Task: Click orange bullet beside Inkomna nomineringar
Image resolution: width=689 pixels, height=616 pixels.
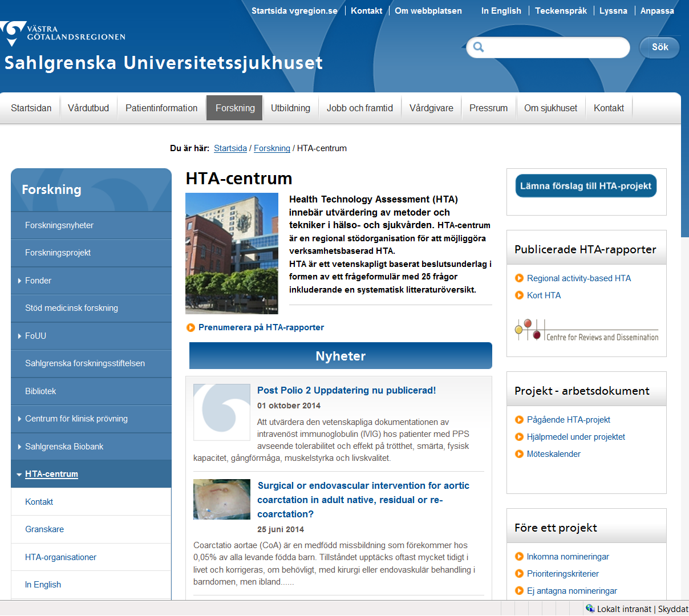Action: [519, 557]
